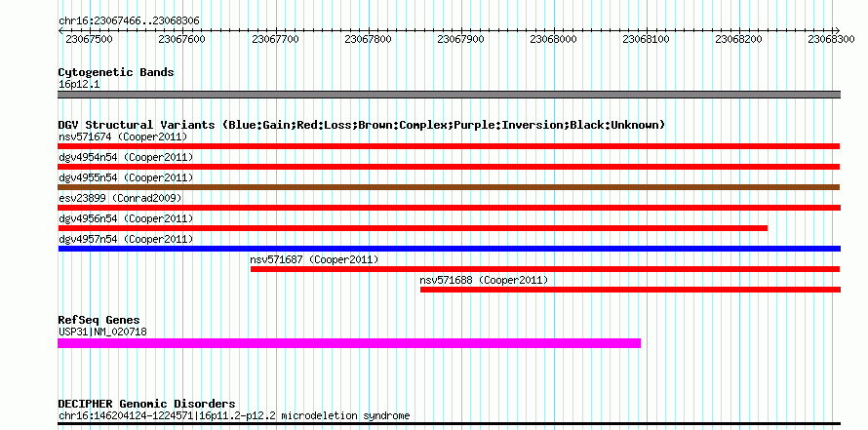Click the magenta USP31 gene bar
This screenshot has width=868, height=430.
click(349, 343)
